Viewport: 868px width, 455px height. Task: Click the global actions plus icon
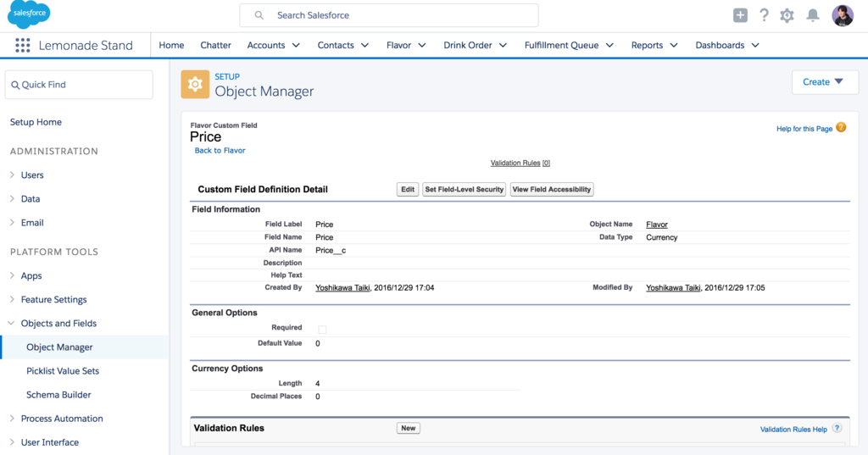point(740,15)
